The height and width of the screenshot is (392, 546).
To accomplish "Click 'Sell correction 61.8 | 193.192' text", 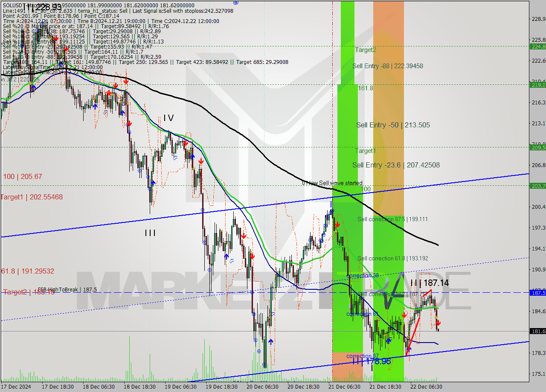I will pos(392,258).
